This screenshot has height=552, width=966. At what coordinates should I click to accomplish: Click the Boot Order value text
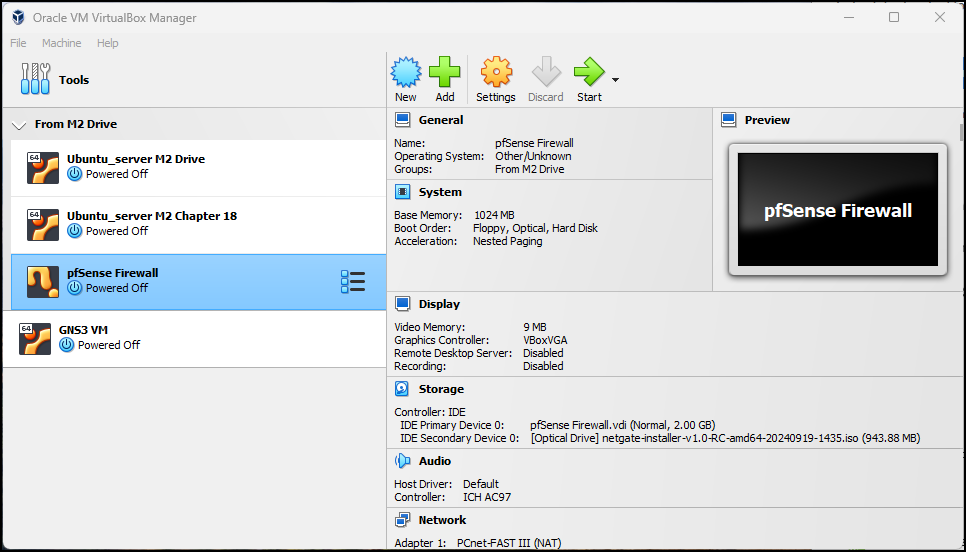pyautogui.click(x=535, y=228)
